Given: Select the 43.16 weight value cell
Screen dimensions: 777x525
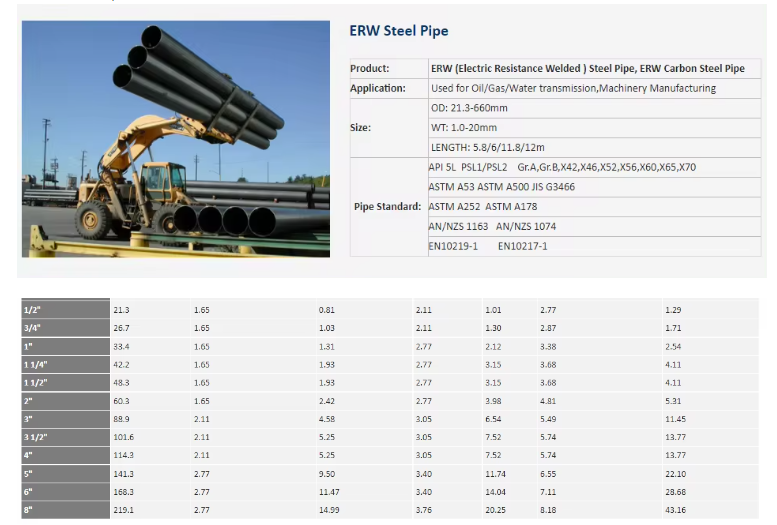Looking at the screenshot, I should pyautogui.click(x=676, y=511).
